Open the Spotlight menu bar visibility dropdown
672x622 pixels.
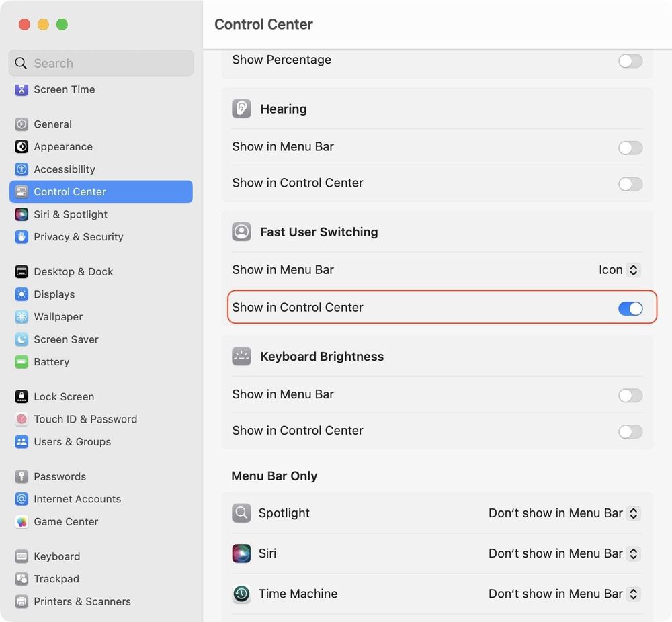click(564, 513)
